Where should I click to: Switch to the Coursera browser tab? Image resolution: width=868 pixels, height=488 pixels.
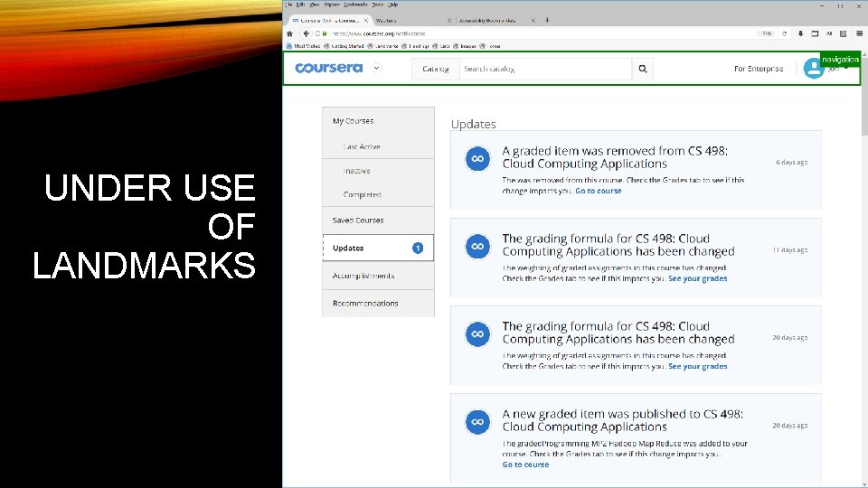point(330,21)
